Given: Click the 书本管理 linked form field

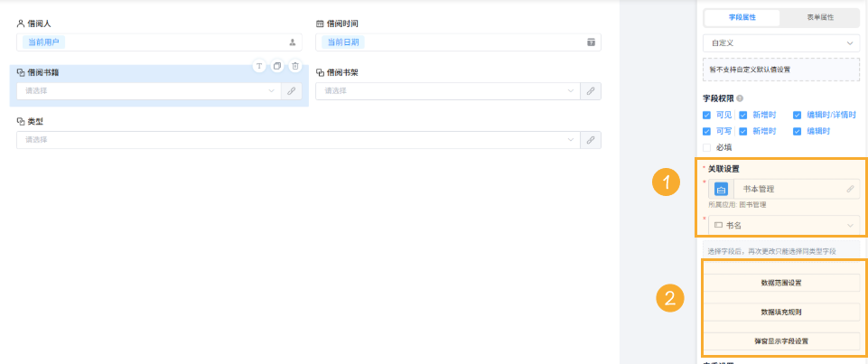Looking at the screenshot, I should tap(784, 189).
